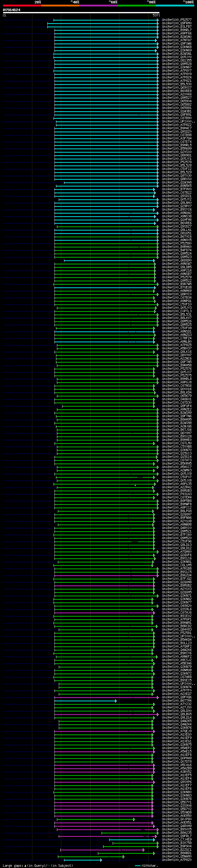The height and width of the screenshot is (868, 197).
Task: Open hit UniRef100_Q9LKI6
Action: pos(176,351)
